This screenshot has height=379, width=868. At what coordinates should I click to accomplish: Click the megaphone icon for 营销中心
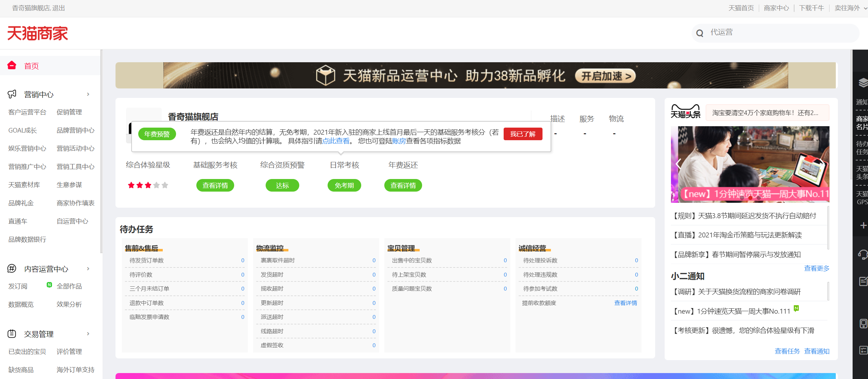tap(12, 94)
